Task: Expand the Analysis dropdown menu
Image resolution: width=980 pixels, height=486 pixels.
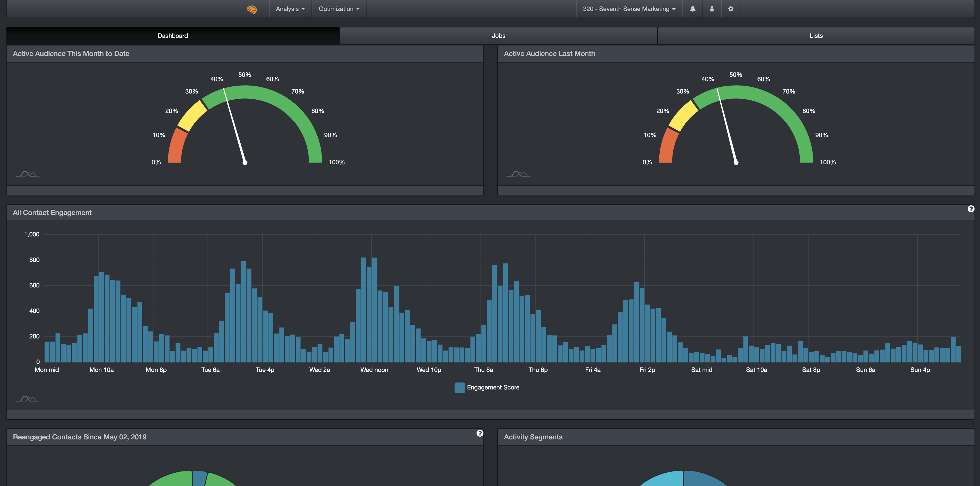Action: tap(290, 9)
